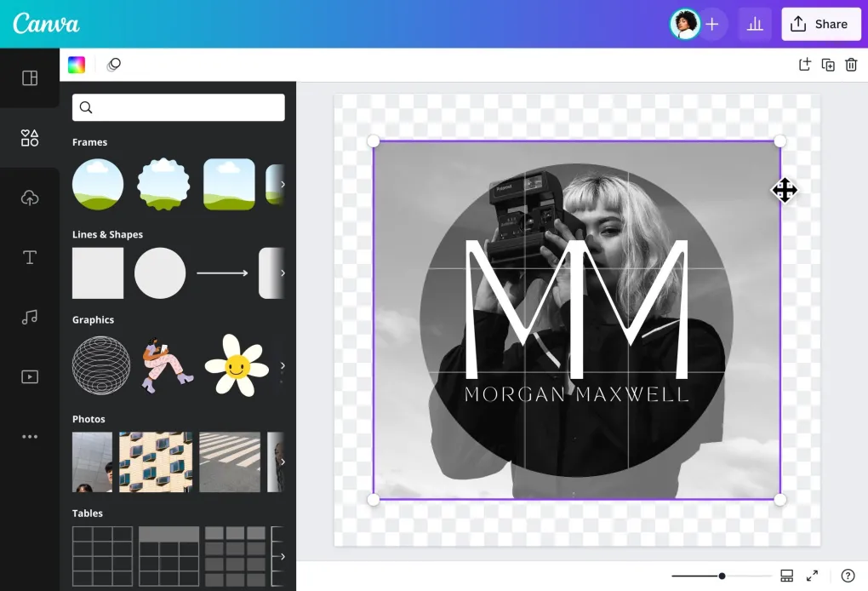Expand more Lines & Shapes
The width and height of the screenshot is (868, 591).
[x=283, y=273]
